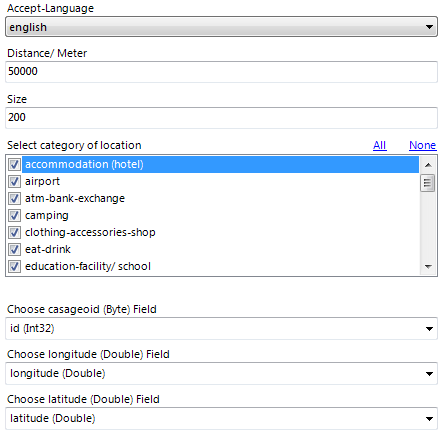Select the eat-drink list item text

(48, 249)
